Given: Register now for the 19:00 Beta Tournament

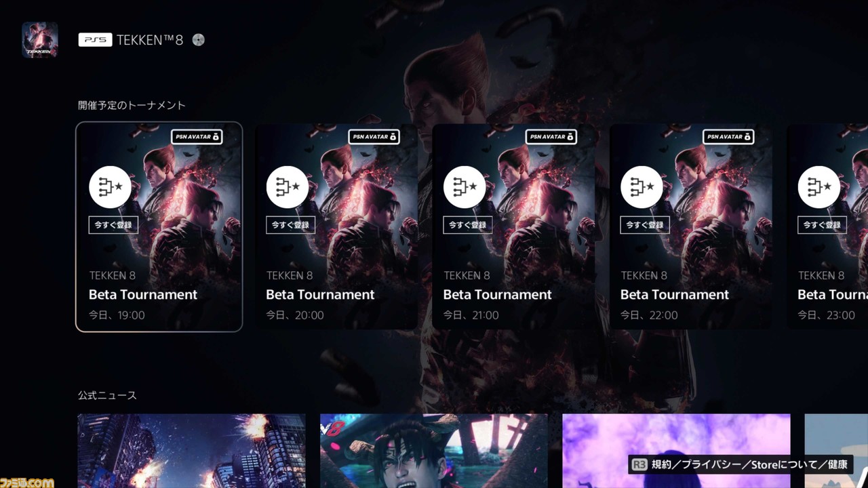Looking at the screenshot, I should [x=113, y=225].
